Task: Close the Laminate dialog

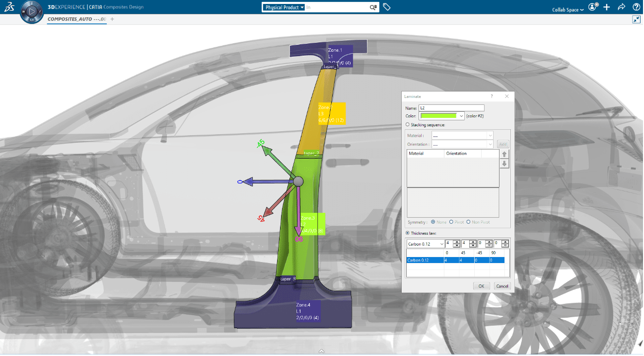Action: pos(506,96)
